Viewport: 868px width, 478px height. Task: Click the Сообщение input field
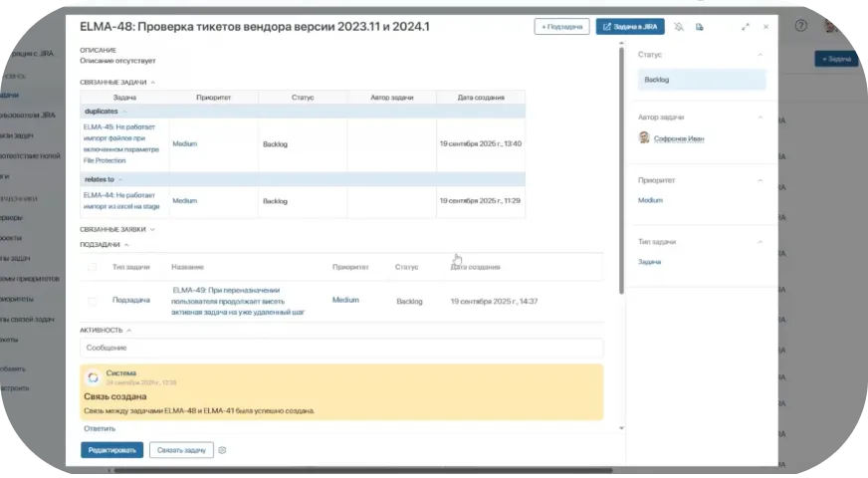[x=341, y=348]
